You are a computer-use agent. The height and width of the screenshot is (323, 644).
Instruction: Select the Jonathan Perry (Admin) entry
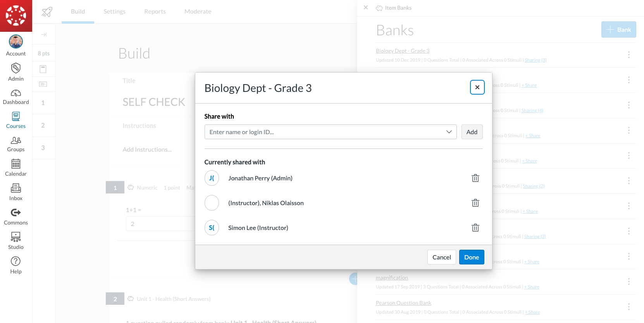click(x=260, y=178)
